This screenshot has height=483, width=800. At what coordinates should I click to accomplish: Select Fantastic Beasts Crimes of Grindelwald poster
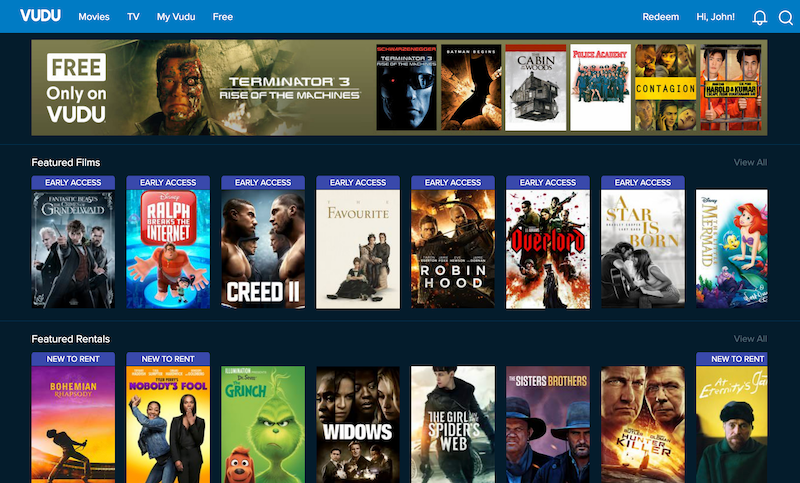pyautogui.click(x=73, y=249)
